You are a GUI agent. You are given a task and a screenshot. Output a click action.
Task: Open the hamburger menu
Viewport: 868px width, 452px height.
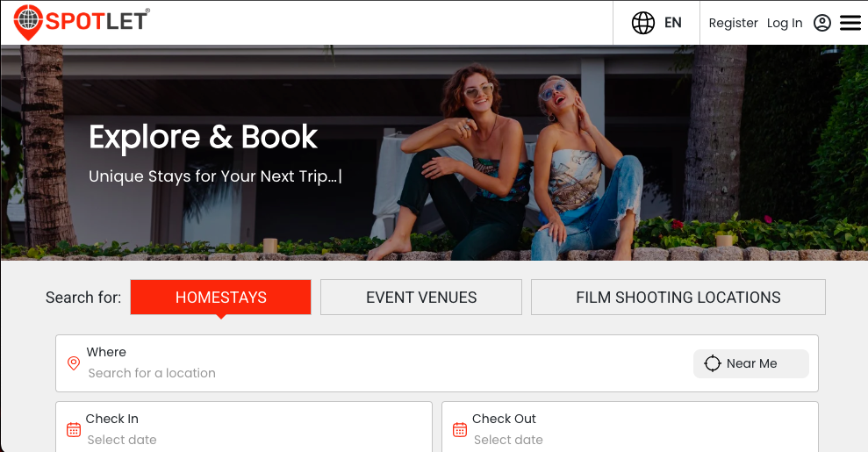tap(850, 23)
